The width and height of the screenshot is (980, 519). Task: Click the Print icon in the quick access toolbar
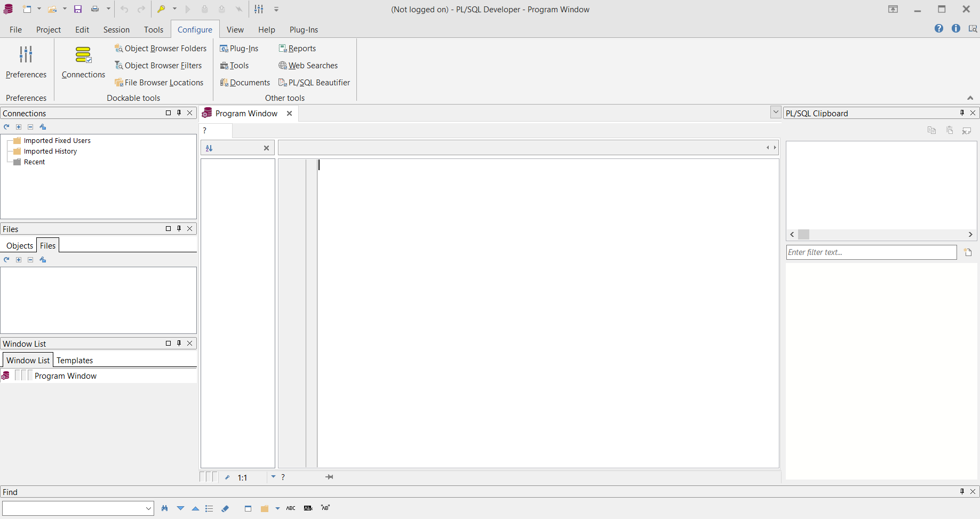(x=95, y=9)
